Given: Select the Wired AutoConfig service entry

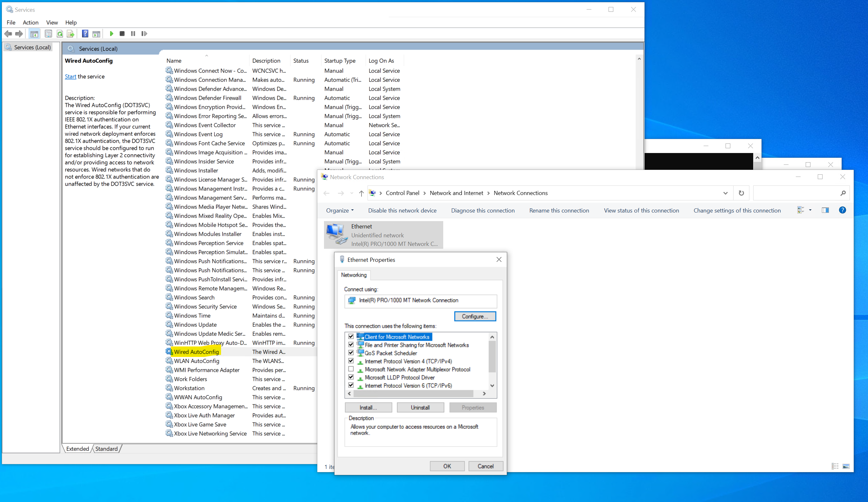Looking at the screenshot, I should (197, 352).
